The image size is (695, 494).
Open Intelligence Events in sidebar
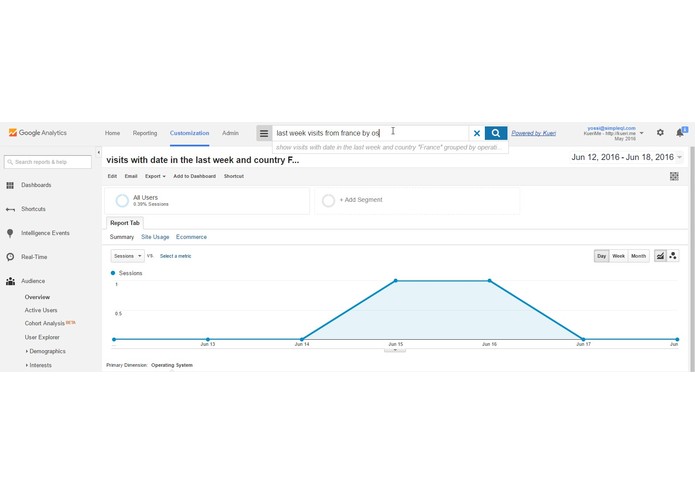(45, 233)
